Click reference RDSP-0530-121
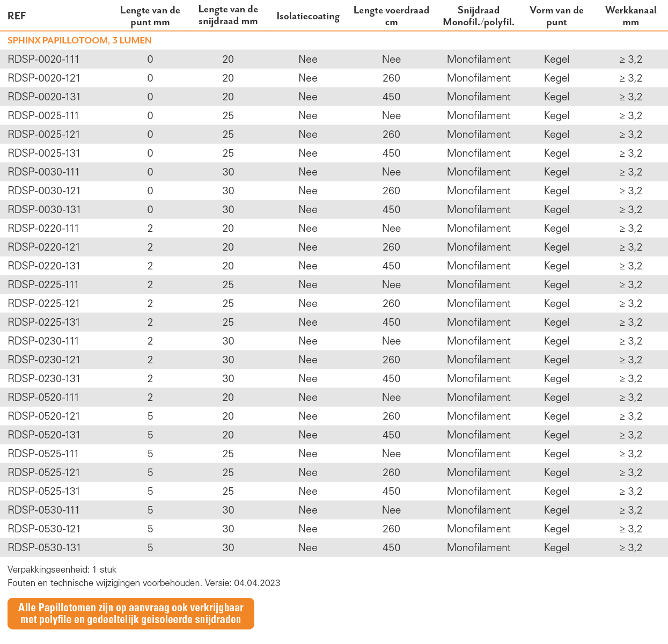Screen dimensions: 668x644 pos(44,529)
